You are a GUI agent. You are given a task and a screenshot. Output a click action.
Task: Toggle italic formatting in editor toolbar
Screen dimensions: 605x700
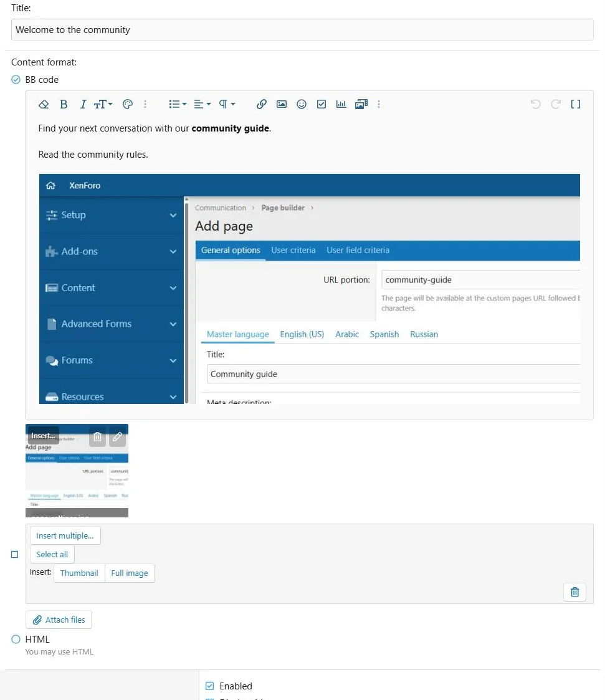pos(83,104)
